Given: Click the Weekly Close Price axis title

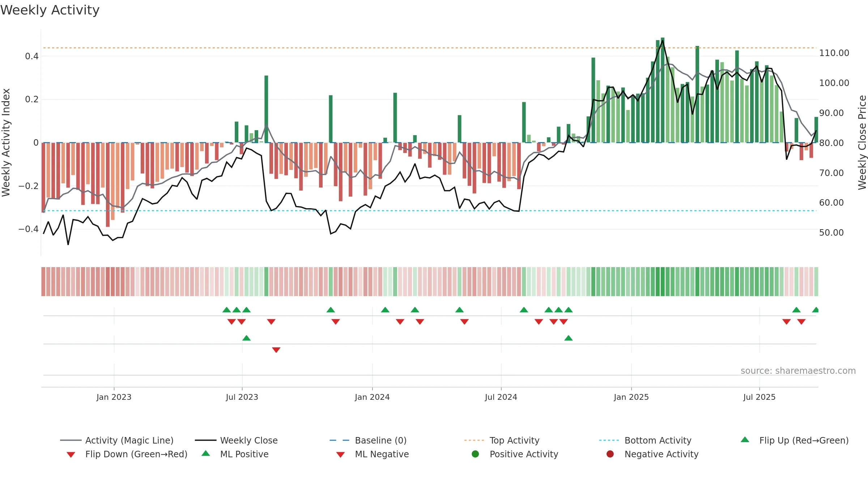Looking at the screenshot, I should coord(862,142).
